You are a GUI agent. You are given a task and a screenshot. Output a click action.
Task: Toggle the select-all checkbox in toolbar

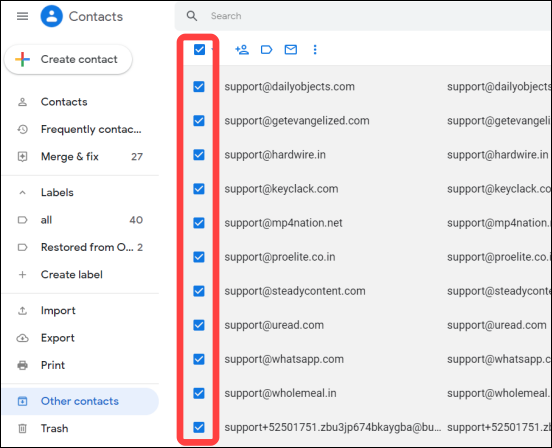click(x=199, y=50)
